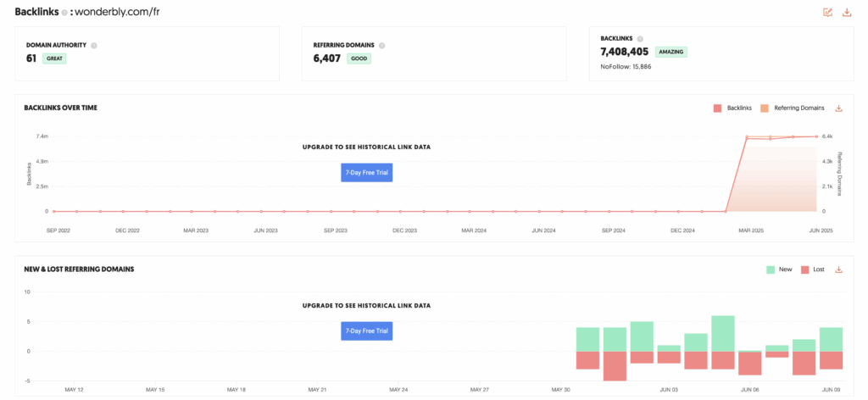Click the AMAZING badge beside 7,408,405

pos(671,52)
